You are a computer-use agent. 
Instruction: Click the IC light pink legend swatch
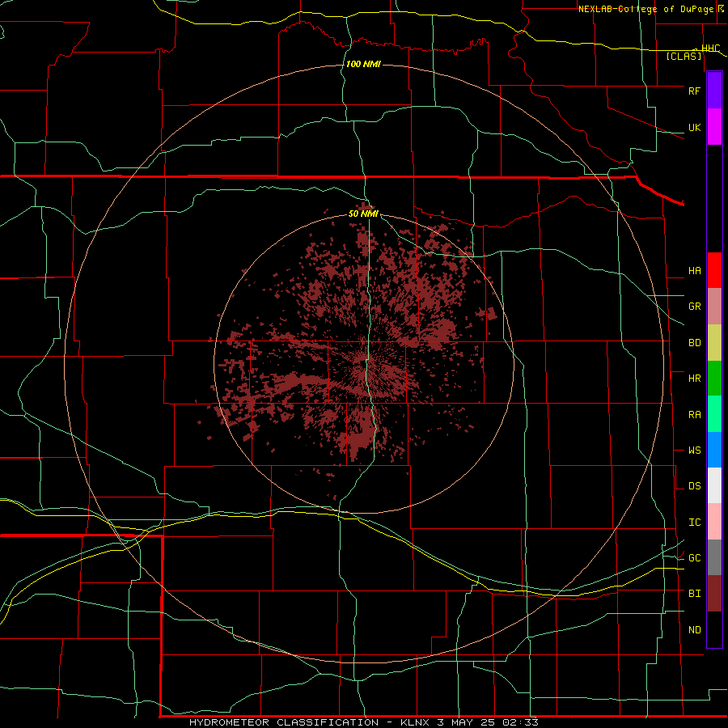click(714, 522)
